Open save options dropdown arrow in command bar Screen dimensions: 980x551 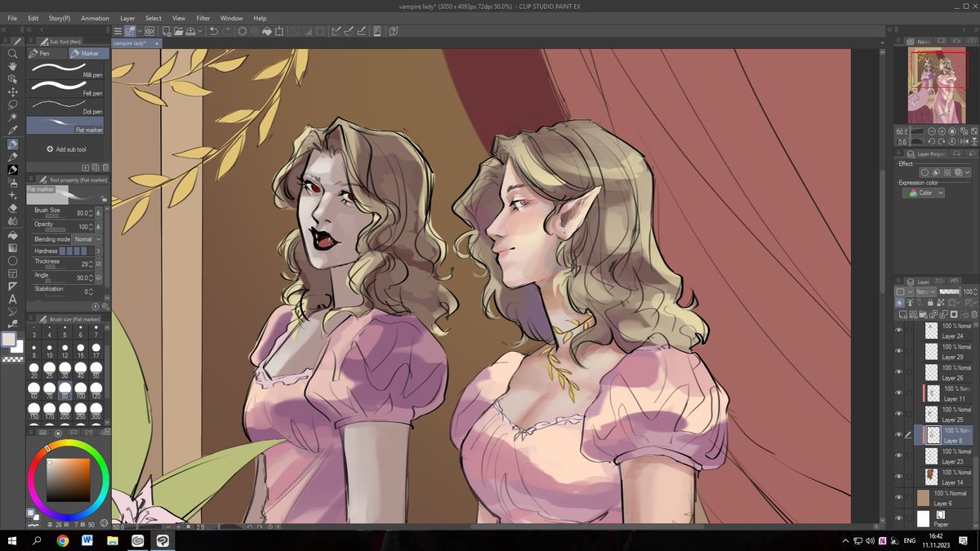(x=200, y=32)
